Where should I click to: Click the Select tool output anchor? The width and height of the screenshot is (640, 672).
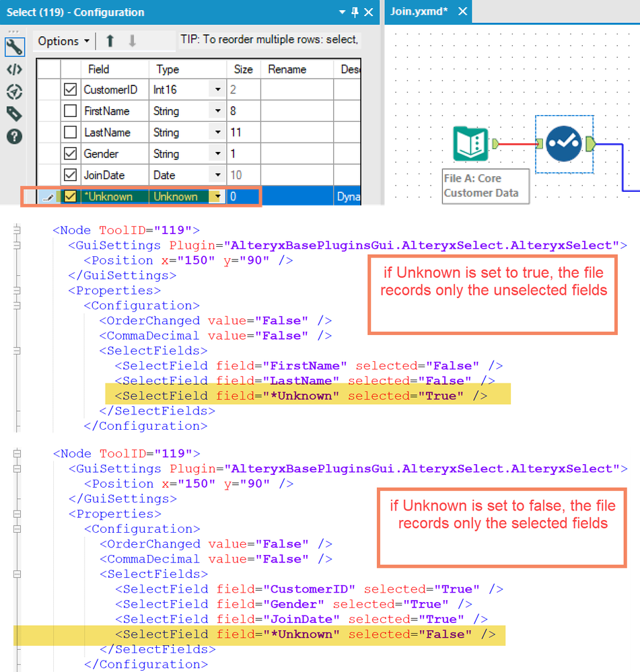[590, 143]
